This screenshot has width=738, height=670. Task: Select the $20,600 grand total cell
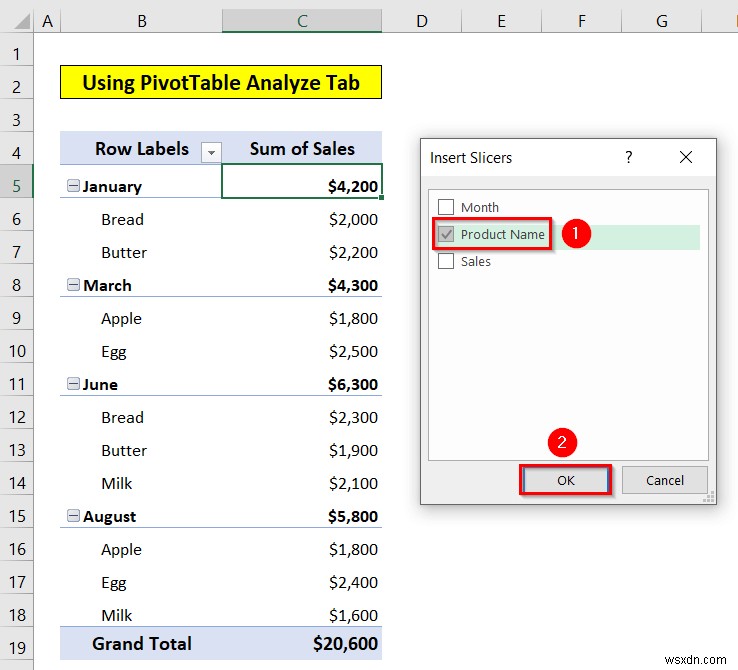tap(302, 643)
